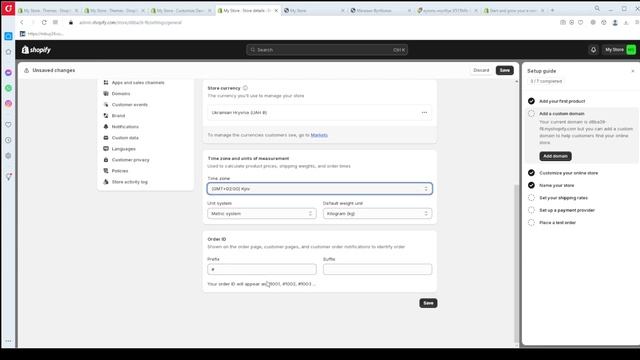This screenshot has height=360, width=640.
Task: Go back with the browser back arrow
Action: [22, 22]
